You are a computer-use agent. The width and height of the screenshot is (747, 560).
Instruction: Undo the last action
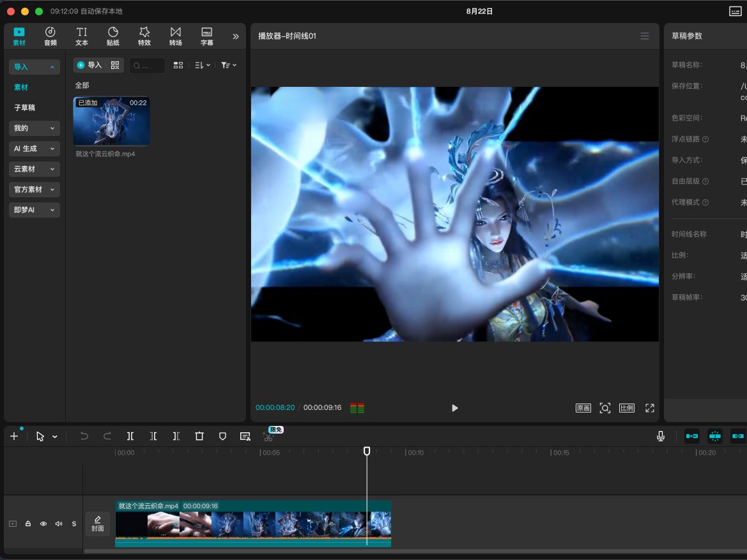84,436
